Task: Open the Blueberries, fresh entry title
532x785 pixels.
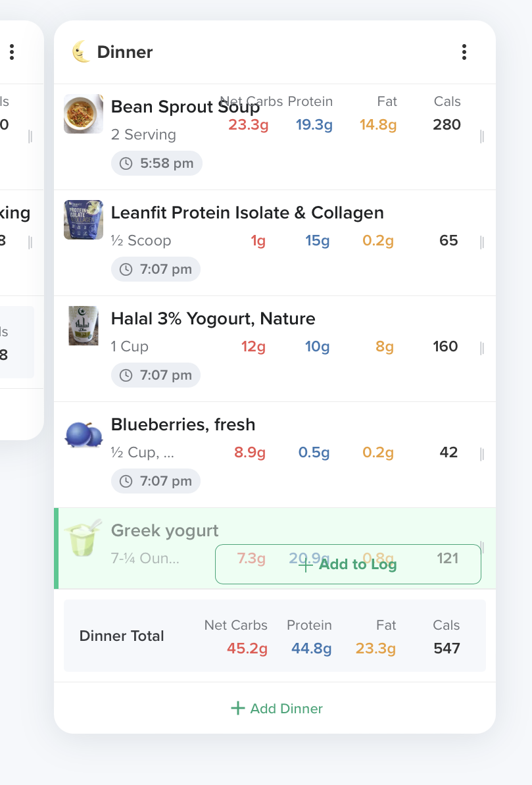Action: click(183, 424)
